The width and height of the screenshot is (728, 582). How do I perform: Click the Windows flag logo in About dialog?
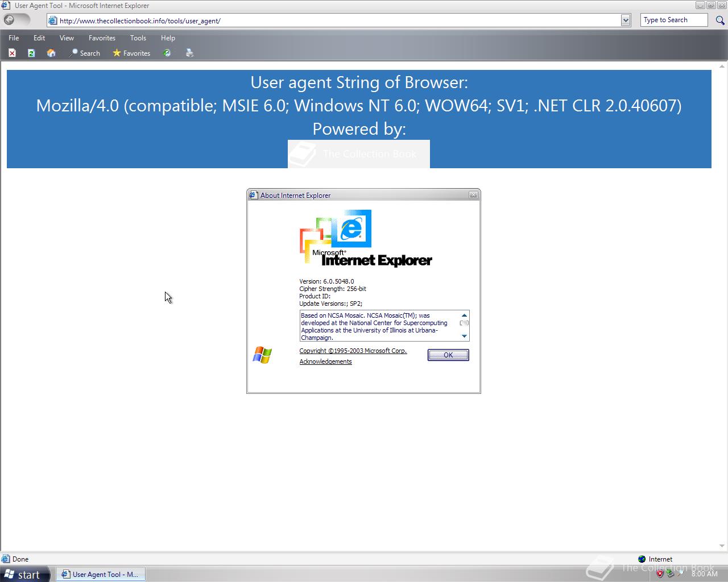click(262, 355)
